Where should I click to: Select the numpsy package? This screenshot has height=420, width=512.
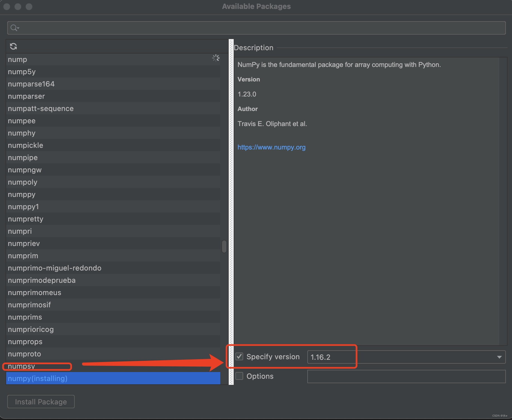(113, 366)
